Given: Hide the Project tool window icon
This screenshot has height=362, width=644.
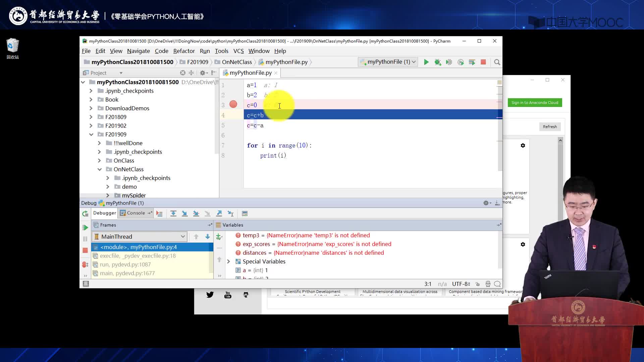Looking at the screenshot, I should point(214,73).
